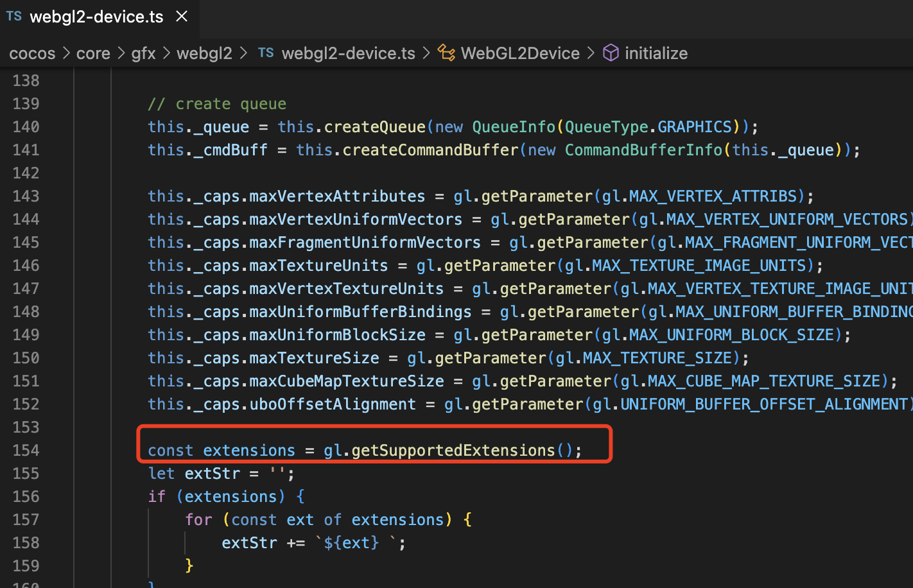Open the core breadcrumb folder
The image size is (913, 588).
pyautogui.click(x=93, y=53)
